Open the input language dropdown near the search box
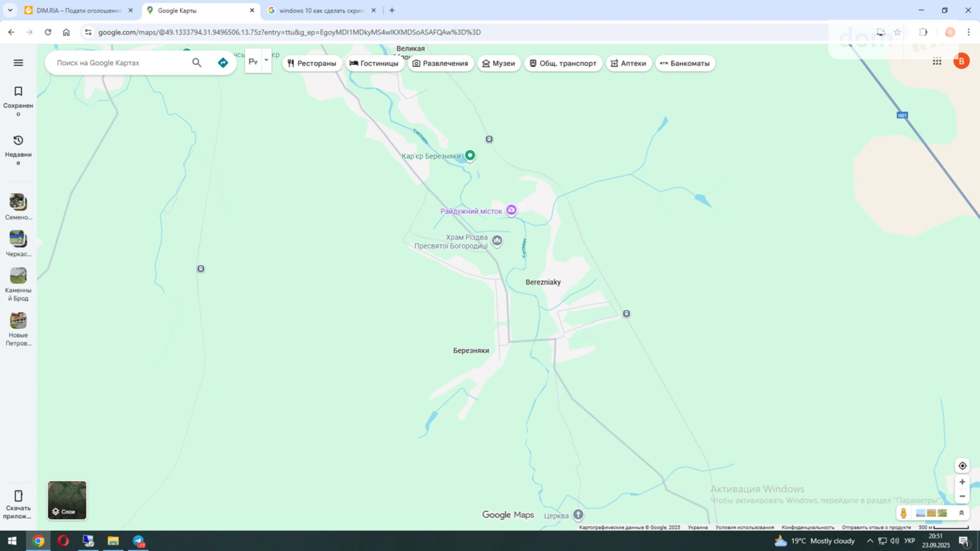 [x=266, y=61]
